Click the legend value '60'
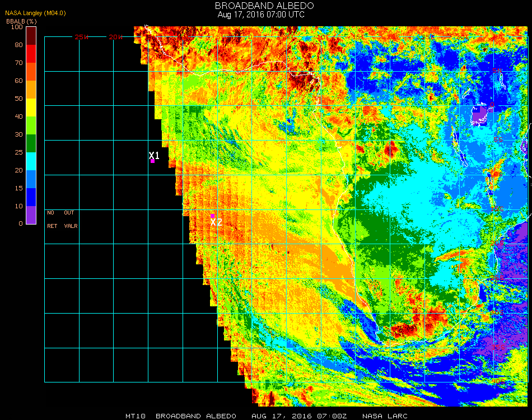 click(x=18, y=81)
